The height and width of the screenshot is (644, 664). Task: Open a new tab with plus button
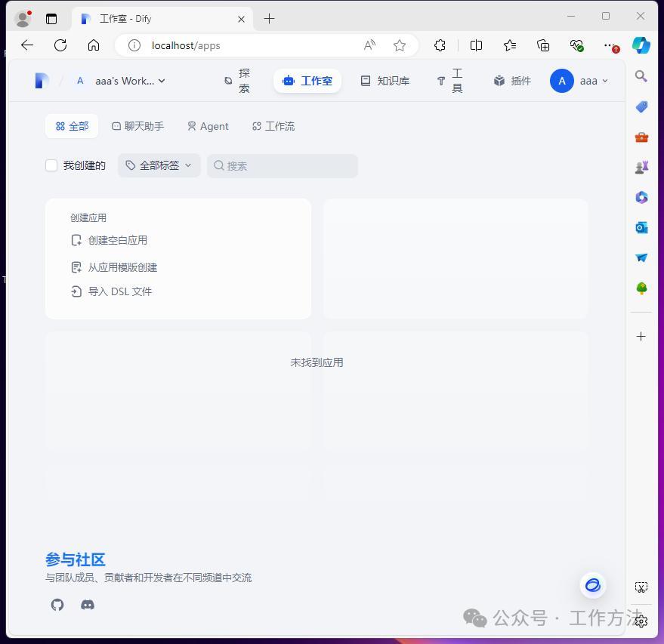269,19
